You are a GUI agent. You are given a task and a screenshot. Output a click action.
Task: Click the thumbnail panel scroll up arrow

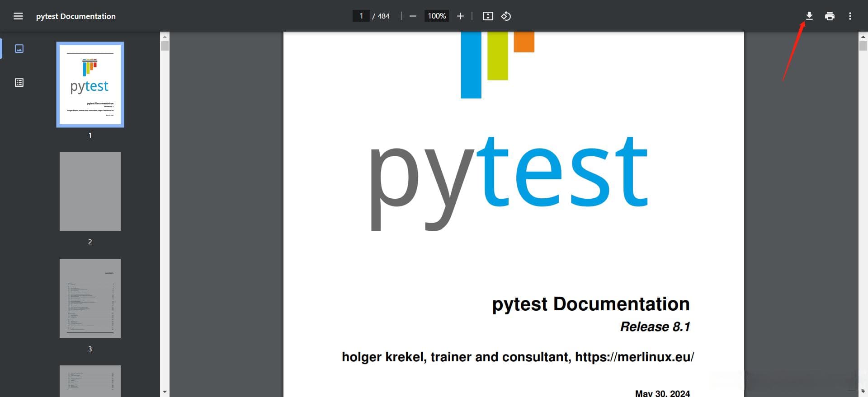(165, 36)
